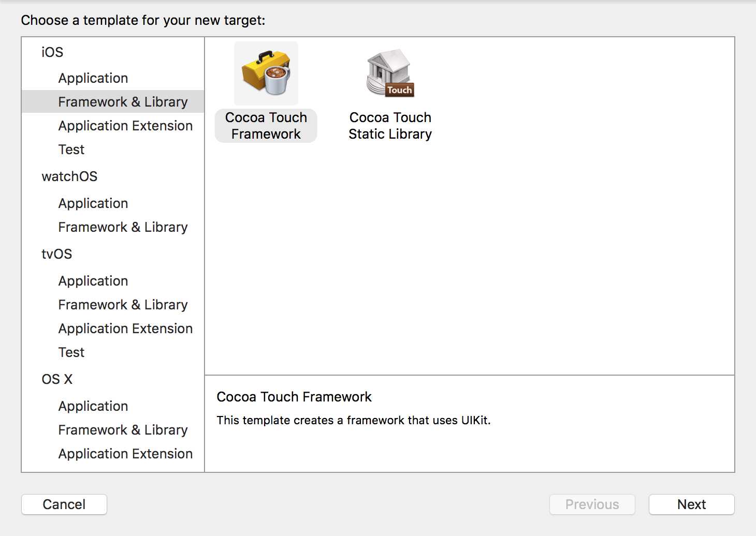Select Framework & Library under iOS

pyautogui.click(x=113, y=102)
